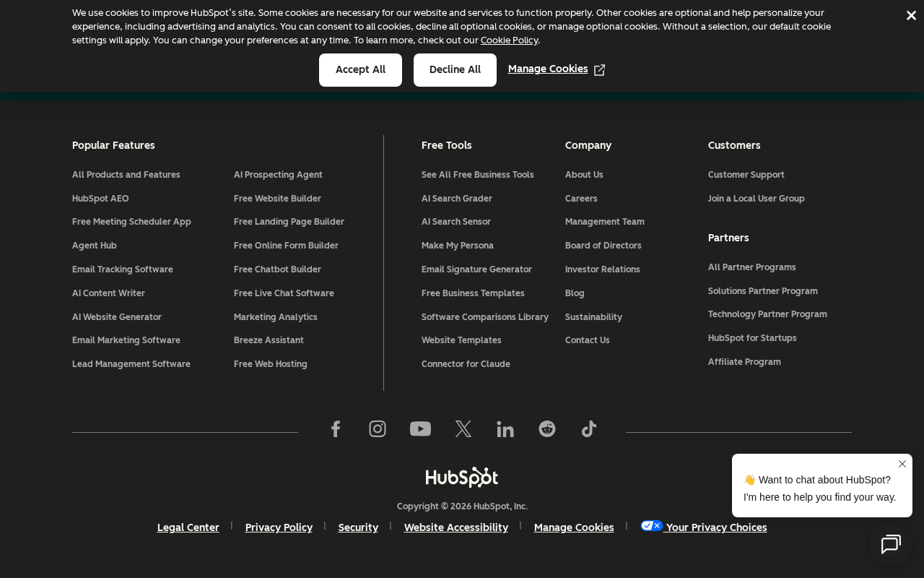
Task: Click the Decline All cookies button
Action: pos(455,70)
